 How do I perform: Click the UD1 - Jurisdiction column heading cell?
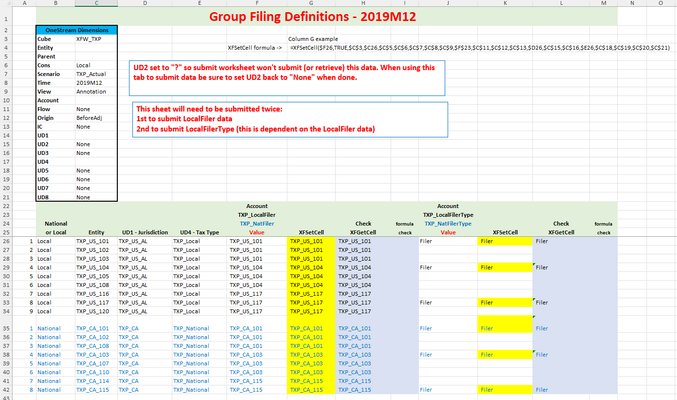point(145,232)
